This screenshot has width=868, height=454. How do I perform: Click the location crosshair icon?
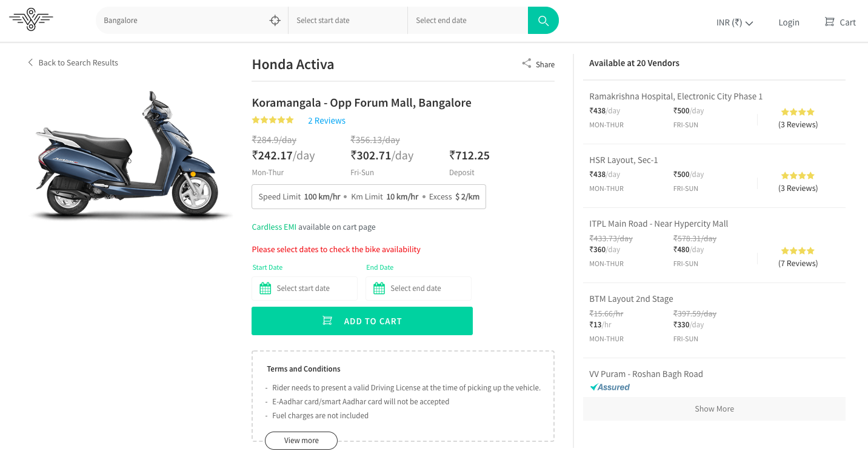(275, 21)
